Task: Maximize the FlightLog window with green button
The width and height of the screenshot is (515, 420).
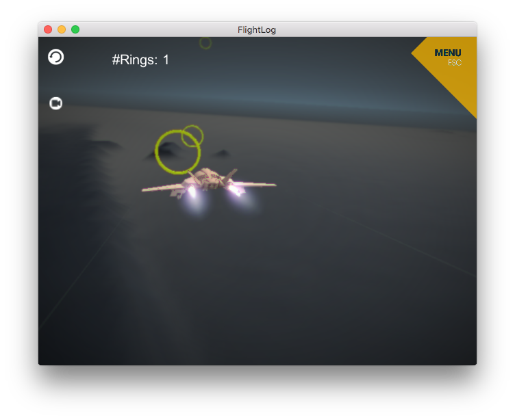Action: (x=75, y=29)
